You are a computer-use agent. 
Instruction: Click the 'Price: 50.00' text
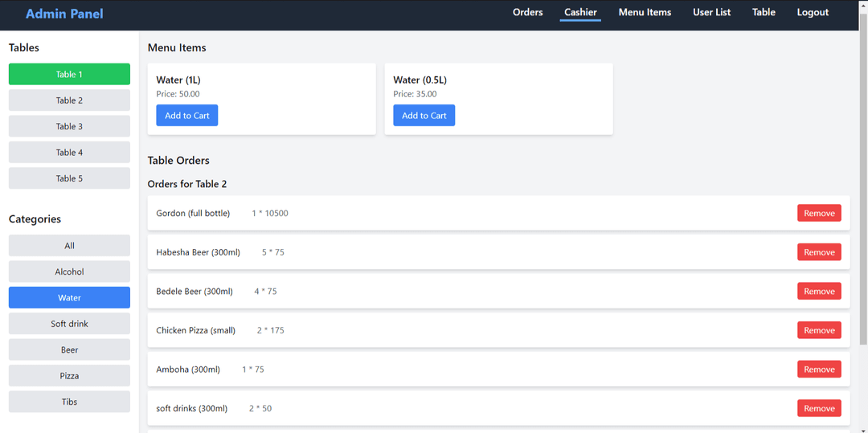point(178,94)
